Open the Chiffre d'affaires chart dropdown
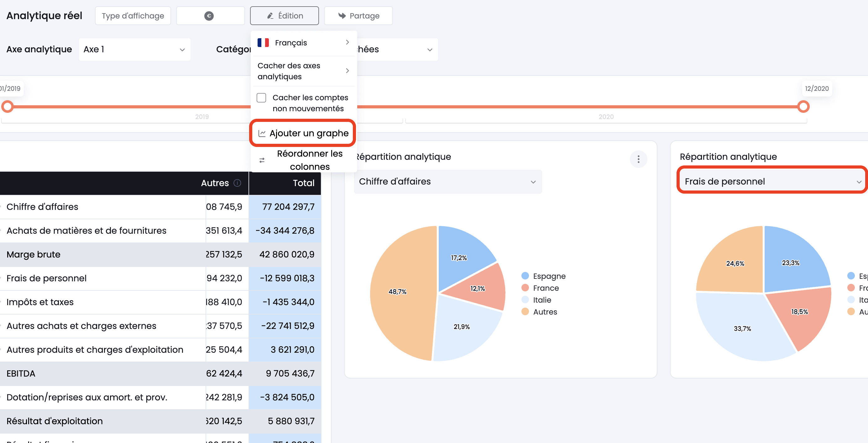This screenshot has width=868, height=443. tap(448, 182)
